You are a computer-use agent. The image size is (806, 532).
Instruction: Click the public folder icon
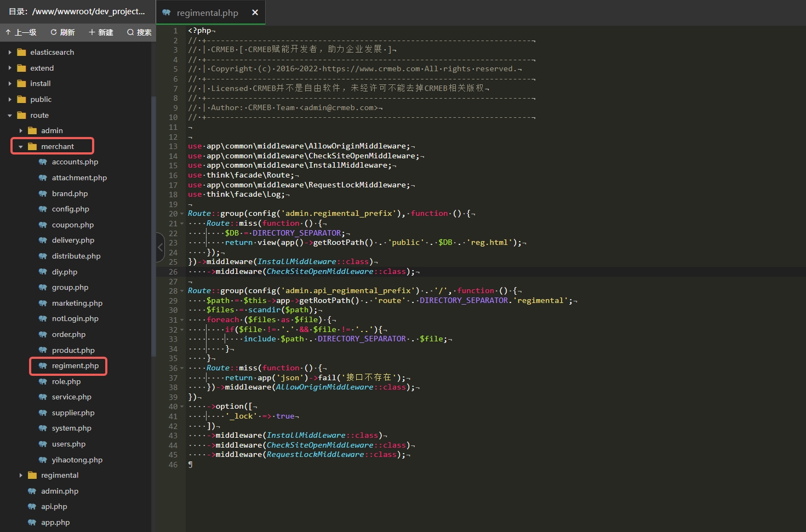(x=21, y=99)
